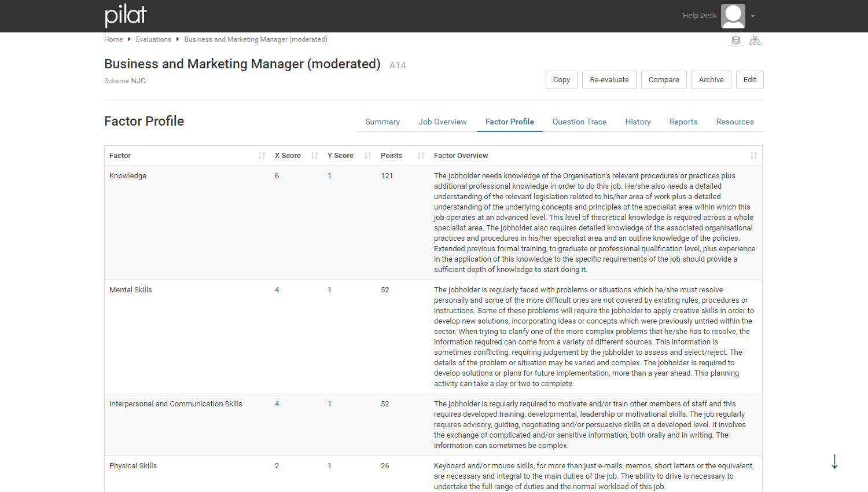The width and height of the screenshot is (868, 492).
Task: Expand the user account dropdown arrow
Action: (753, 16)
